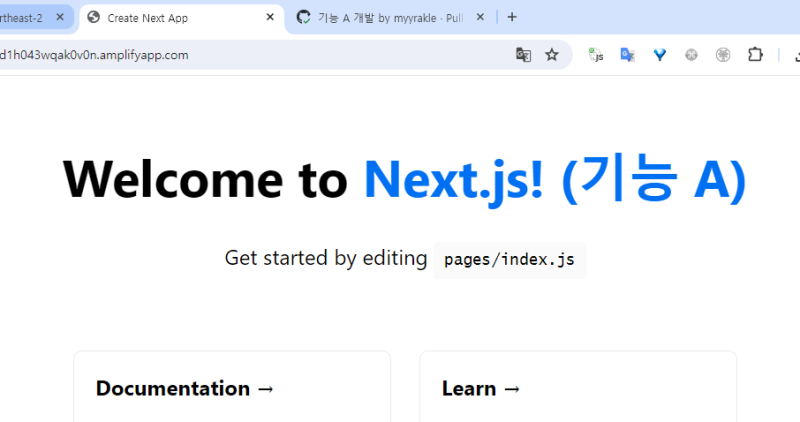Open the Next.js! heading link
Viewport: 800px width, 422px height.
click(454, 180)
